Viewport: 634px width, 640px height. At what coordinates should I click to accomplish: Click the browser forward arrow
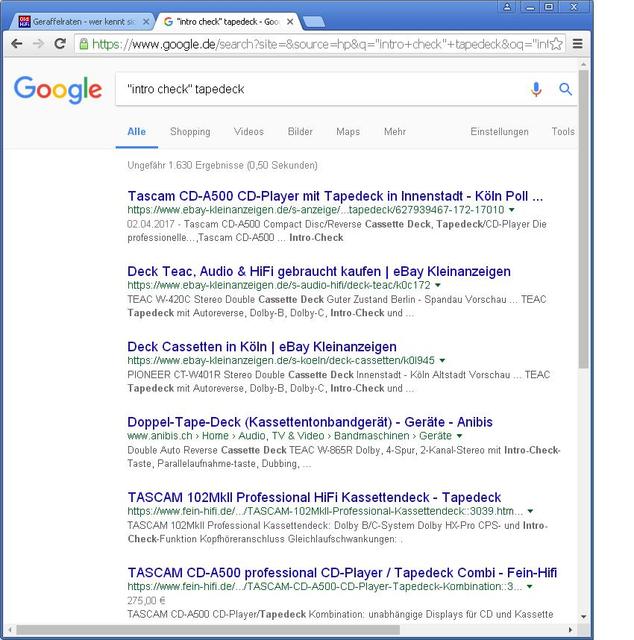pyautogui.click(x=38, y=44)
